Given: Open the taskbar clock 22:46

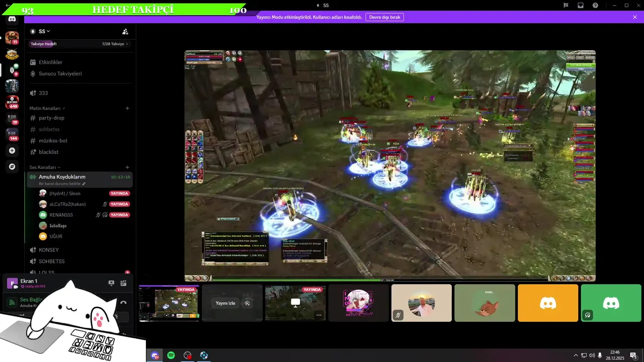Looking at the screenshot, I should pyautogui.click(x=615, y=355).
